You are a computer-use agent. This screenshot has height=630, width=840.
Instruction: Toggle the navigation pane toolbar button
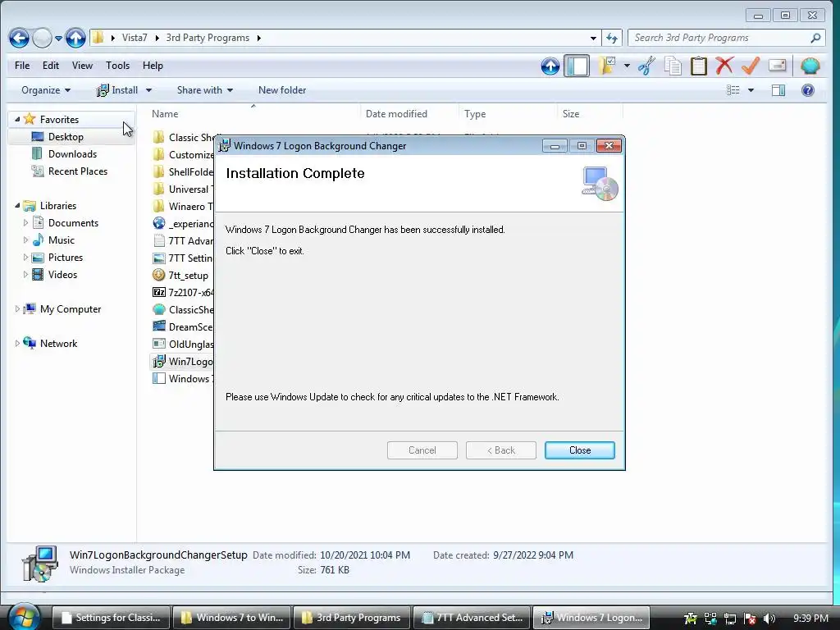[x=577, y=66]
